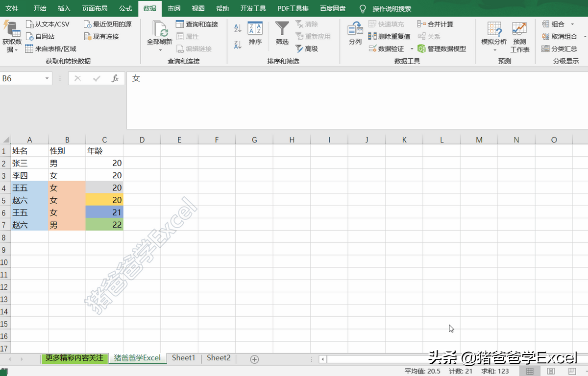The height and width of the screenshot is (376, 588).
Task: Open the 开发工具 ribbon tab
Action: 253,9
